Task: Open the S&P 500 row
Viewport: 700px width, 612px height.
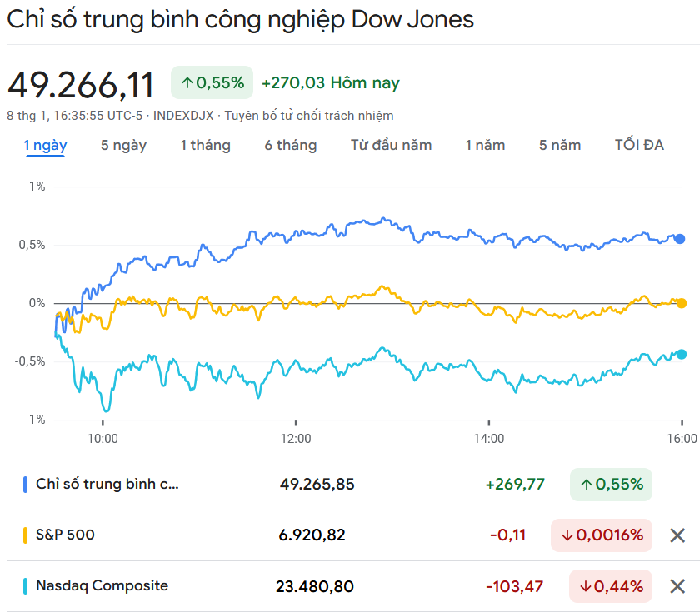Action: click(x=65, y=535)
